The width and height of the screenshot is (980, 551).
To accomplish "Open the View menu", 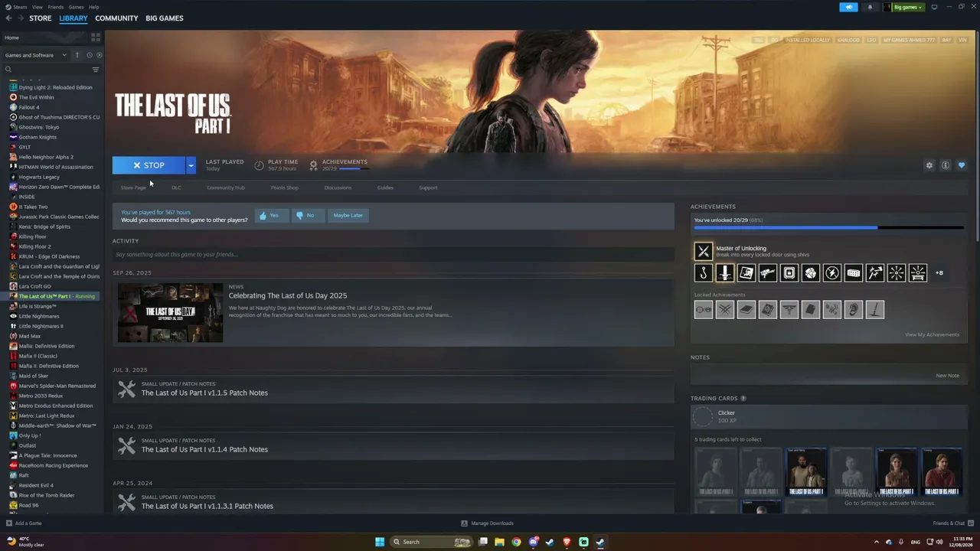I will pyautogui.click(x=38, y=7).
